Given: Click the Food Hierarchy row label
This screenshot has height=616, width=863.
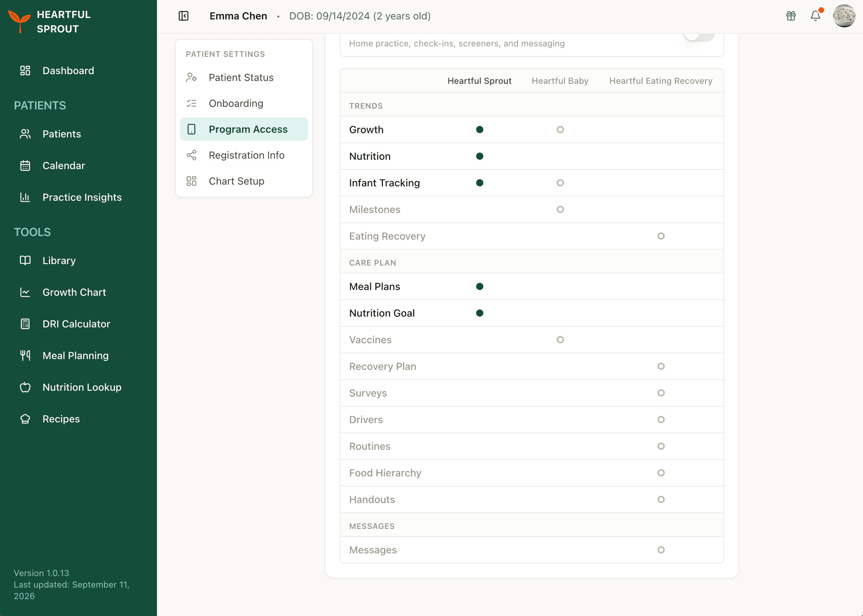Looking at the screenshot, I should pyautogui.click(x=385, y=473).
